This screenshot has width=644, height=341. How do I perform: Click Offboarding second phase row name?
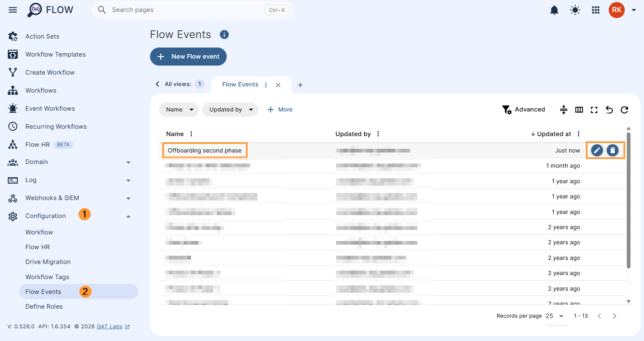tap(205, 150)
